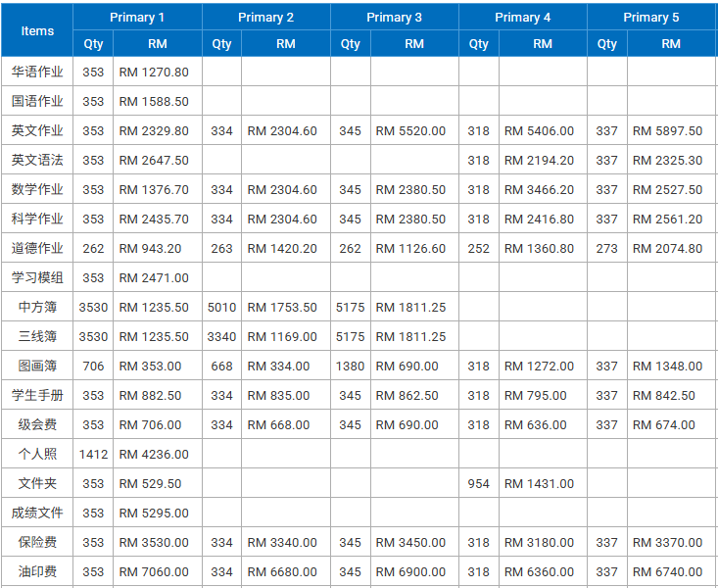Select the RM 1126.60 cell
718x588 pixels.
(414, 248)
